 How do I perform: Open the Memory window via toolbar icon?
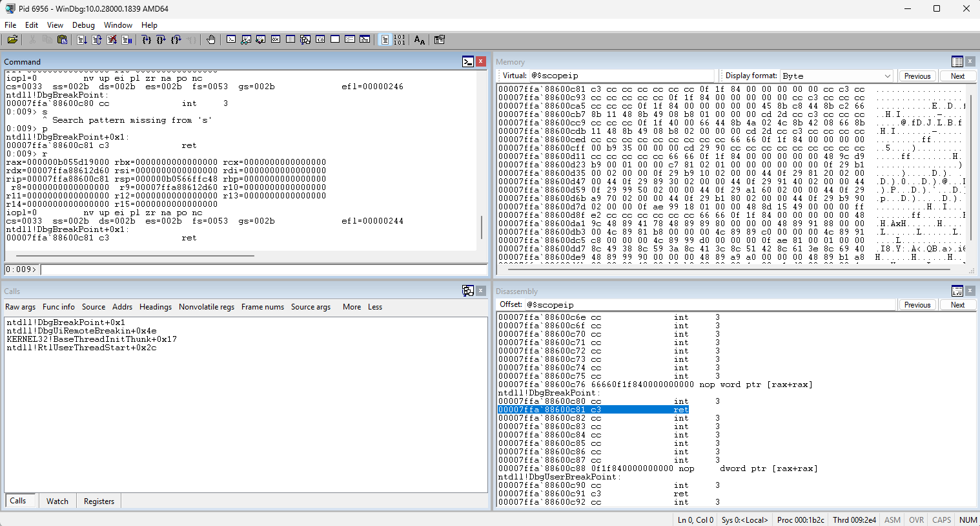click(x=291, y=39)
